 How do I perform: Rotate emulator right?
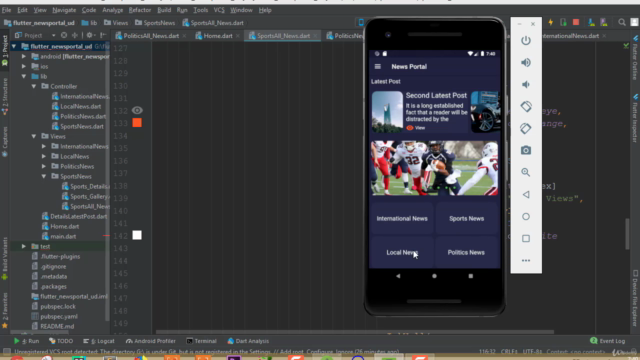point(526,129)
